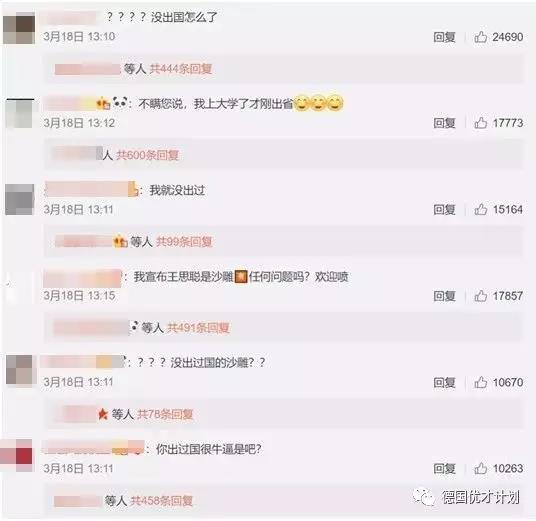Like the 王思聪 comment with 17857 likes
Viewport: 536px width, 521px height.
click(480, 296)
